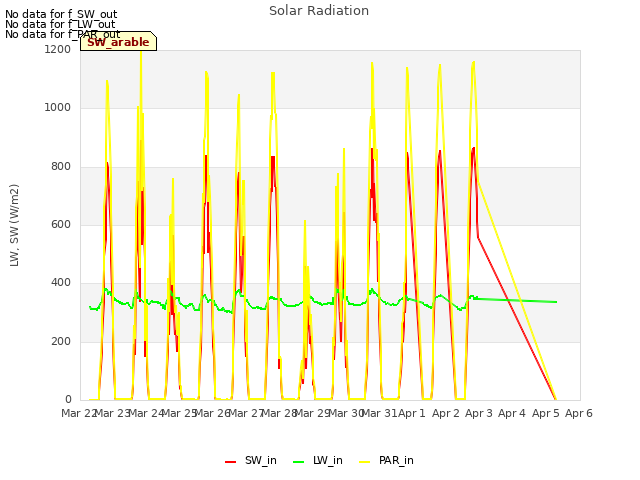This screenshot has width=640, height=480.
Task: Click the y-axis label LW, SW (W/m2)
Action: [14, 225]
